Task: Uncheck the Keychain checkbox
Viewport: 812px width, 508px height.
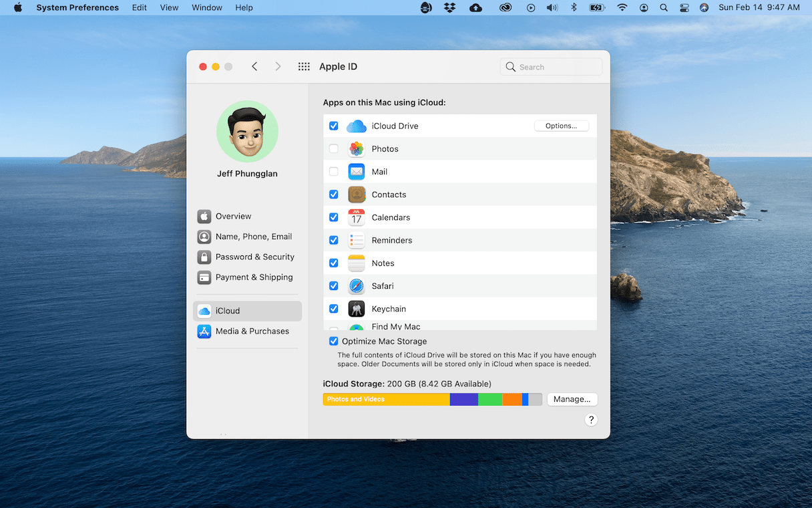Action: (334, 309)
